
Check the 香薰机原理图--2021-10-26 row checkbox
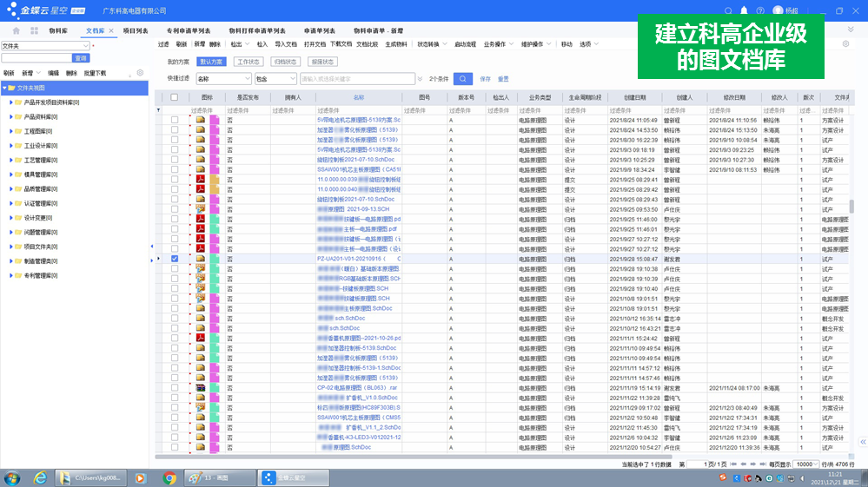point(175,338)
